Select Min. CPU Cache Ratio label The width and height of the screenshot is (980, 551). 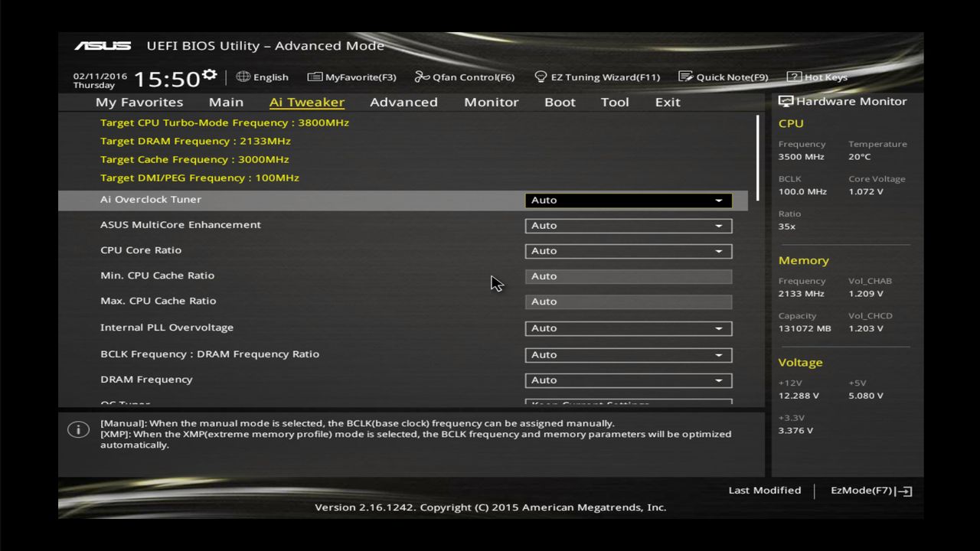(157, 275)
